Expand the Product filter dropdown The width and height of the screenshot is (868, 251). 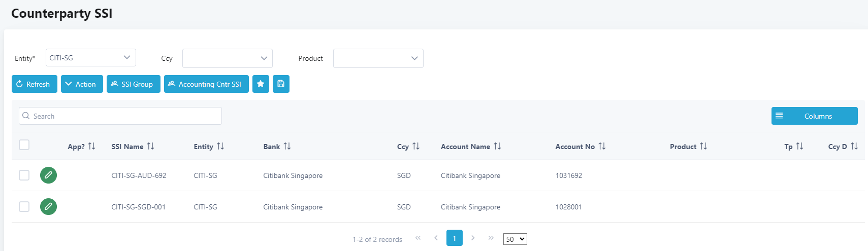coord(378,58)
